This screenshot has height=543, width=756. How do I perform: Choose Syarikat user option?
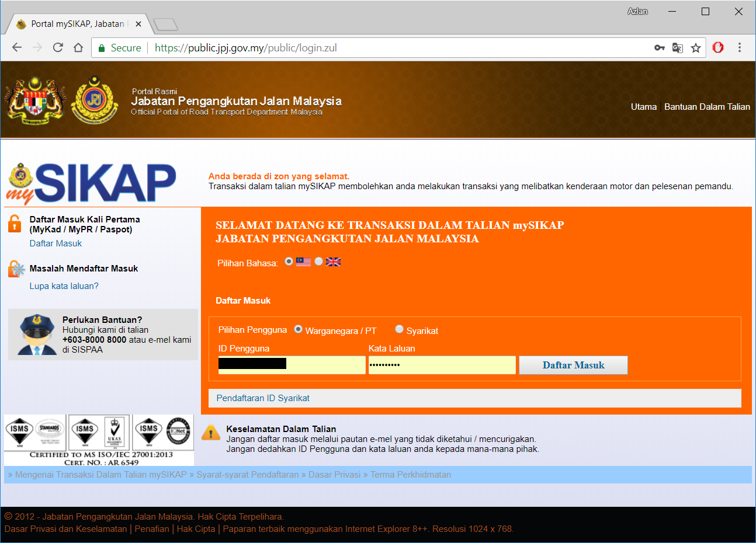click(399, 329)
